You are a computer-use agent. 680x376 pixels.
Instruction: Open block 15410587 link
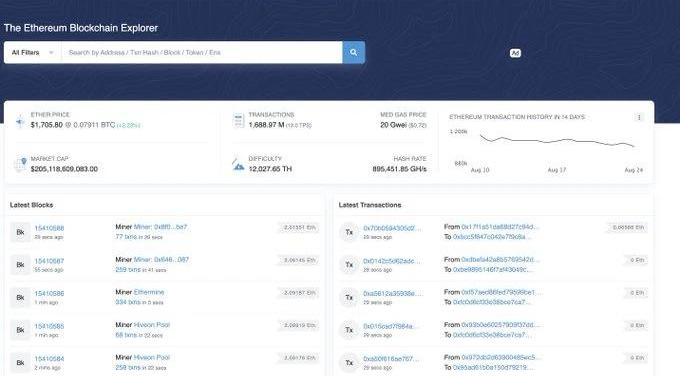coord(49,261)
